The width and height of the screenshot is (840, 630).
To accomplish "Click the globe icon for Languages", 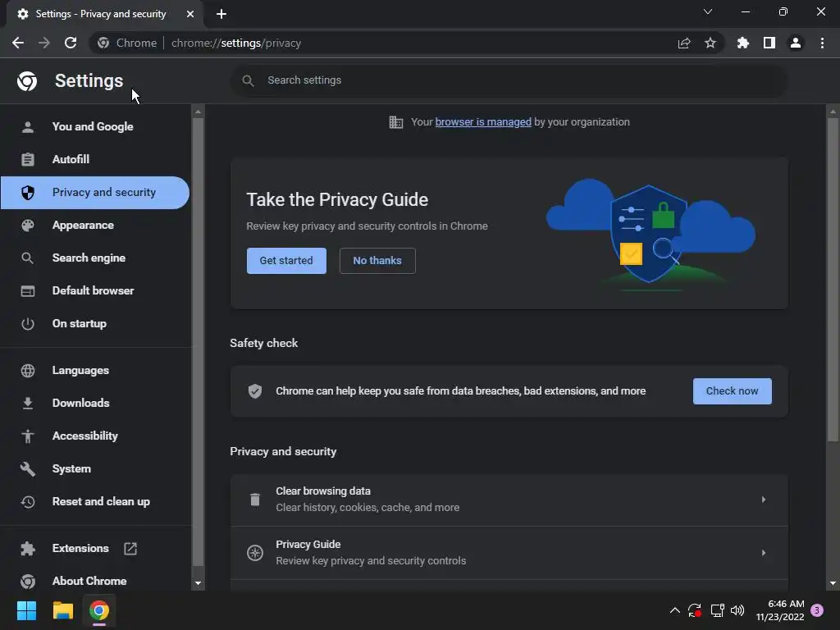I will pyautogui.click(x=27, y=370).
